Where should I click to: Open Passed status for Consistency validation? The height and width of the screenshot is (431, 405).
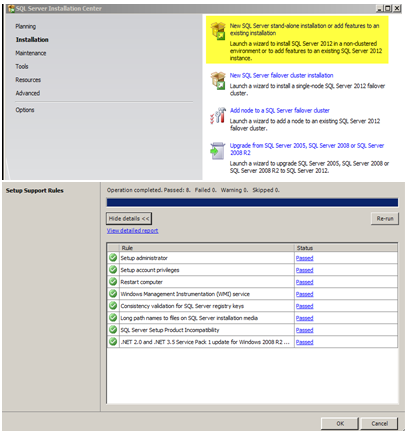click(304, 306)
